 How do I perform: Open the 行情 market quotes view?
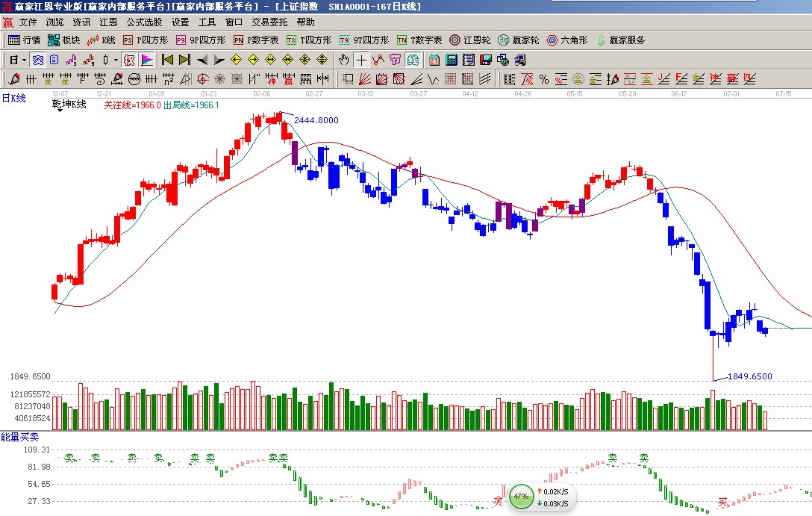click(x=24, y=40)
